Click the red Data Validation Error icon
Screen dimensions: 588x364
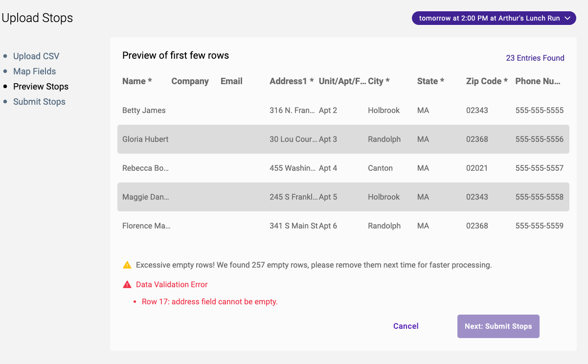coord(127,284)
